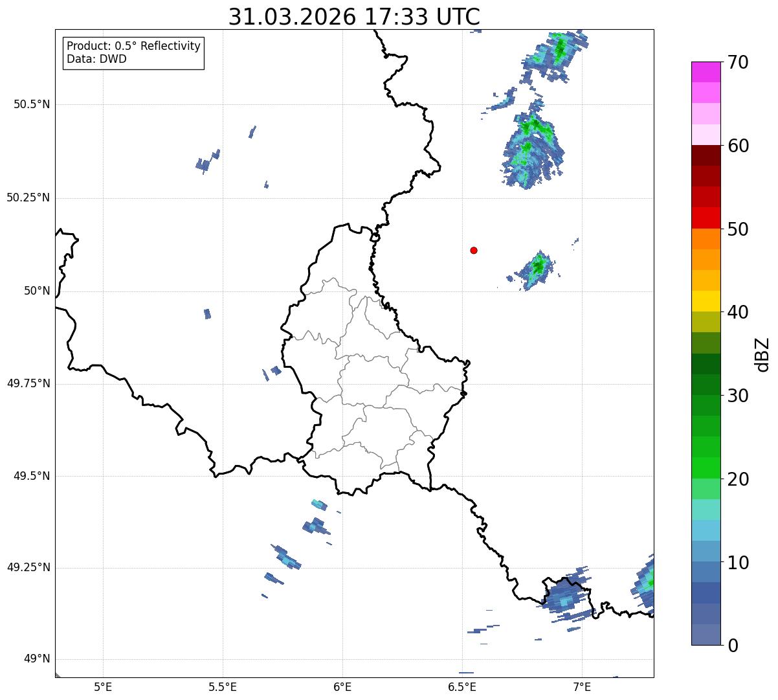This screenshot has width=778, height=700.
Task: Click the 6°E longitude axis label
Action: (x=342, y=686)
